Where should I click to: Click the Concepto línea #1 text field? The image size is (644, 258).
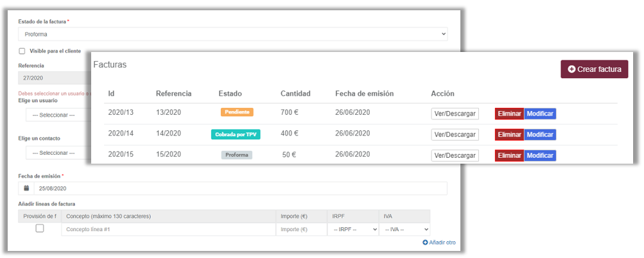168,229
